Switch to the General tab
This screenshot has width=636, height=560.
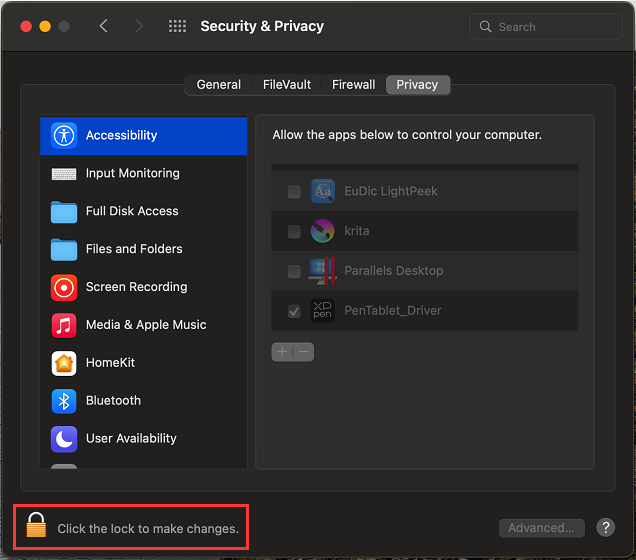pyautogui.click(x=219, y=85)
